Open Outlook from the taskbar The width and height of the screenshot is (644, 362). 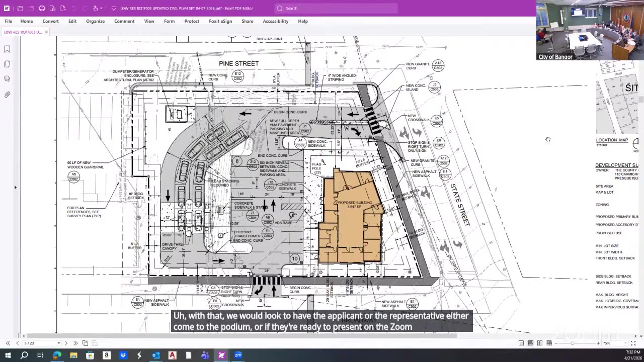click(156, 355)
